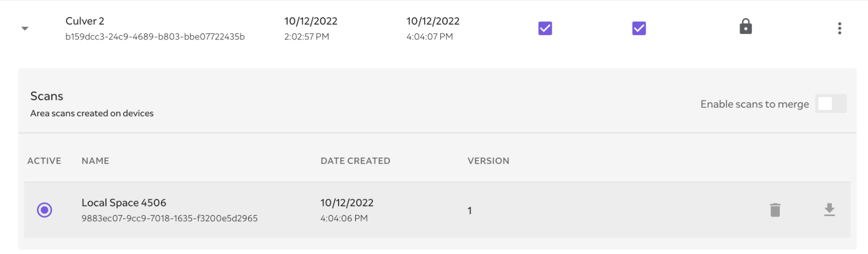Open the three-dot menu for Culver 2

(x=839, y=28)
